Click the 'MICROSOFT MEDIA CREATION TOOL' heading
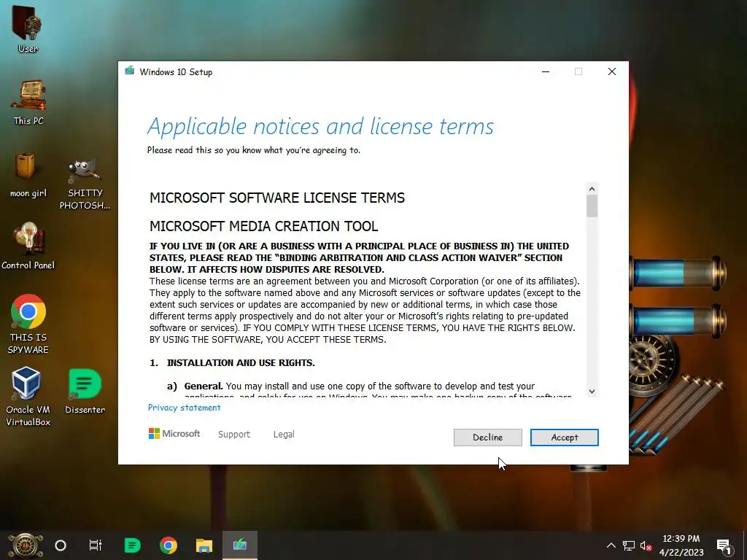 [263, 226]
